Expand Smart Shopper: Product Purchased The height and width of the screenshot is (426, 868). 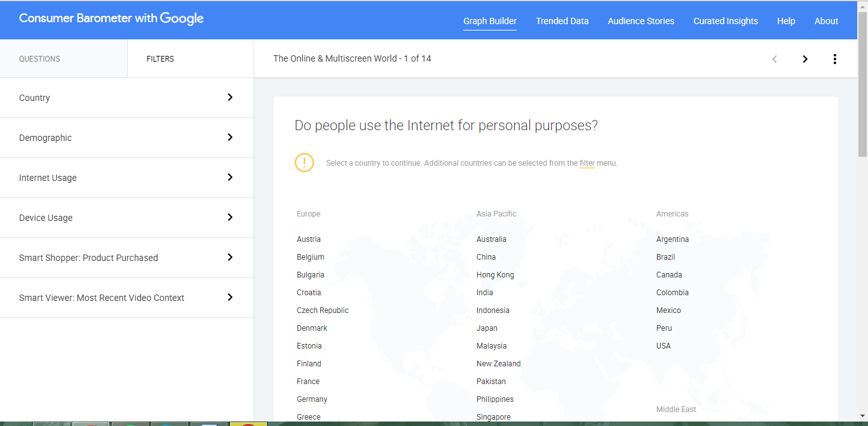click(x=127, y=257)
